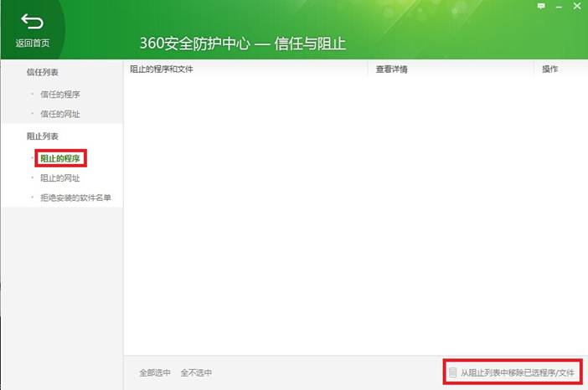The height and width of the screenshot is (390, 588).
Task: Click the 返回首页 label
Action: click(33, 43)
